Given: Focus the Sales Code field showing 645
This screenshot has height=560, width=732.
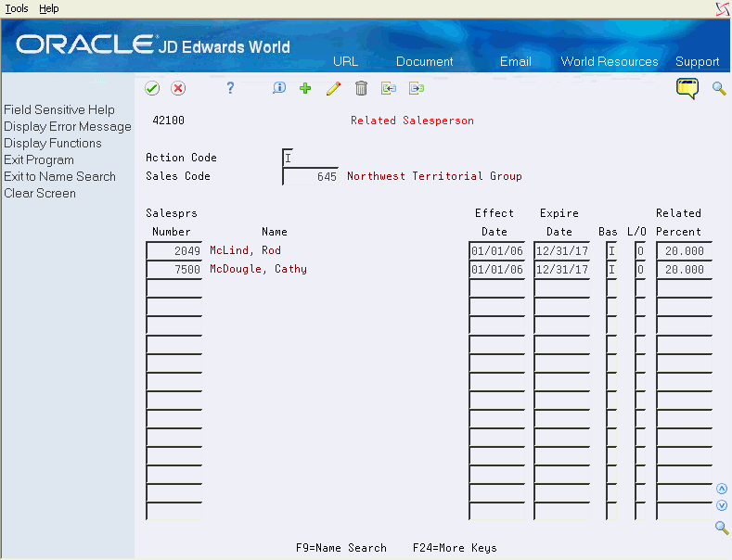Looking at the screenshot, I should pyautogui.click(x=310, y=176).
